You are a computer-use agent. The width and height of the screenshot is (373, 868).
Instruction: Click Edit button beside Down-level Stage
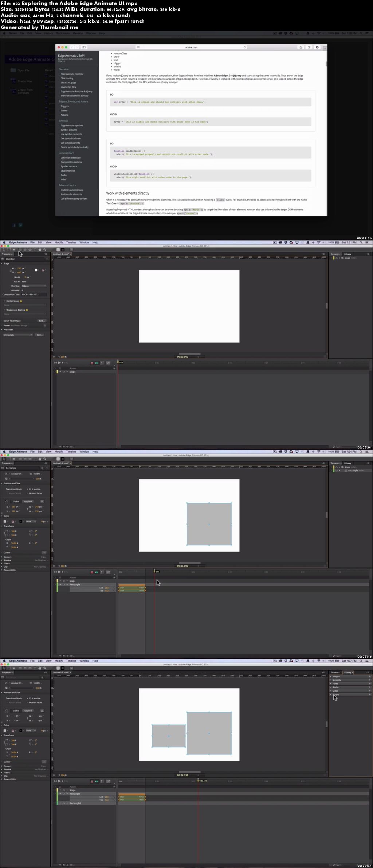coord(42,321)
